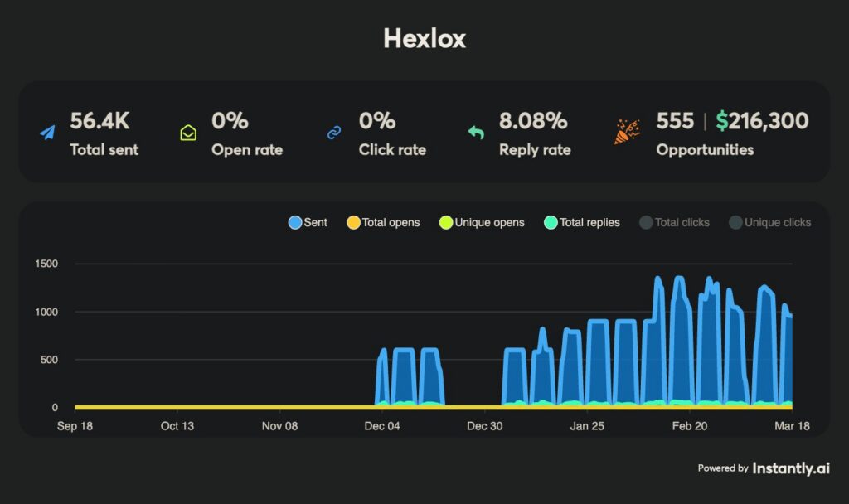Click the Mar 18 date label
849x504 pixels.
[793, 426]
